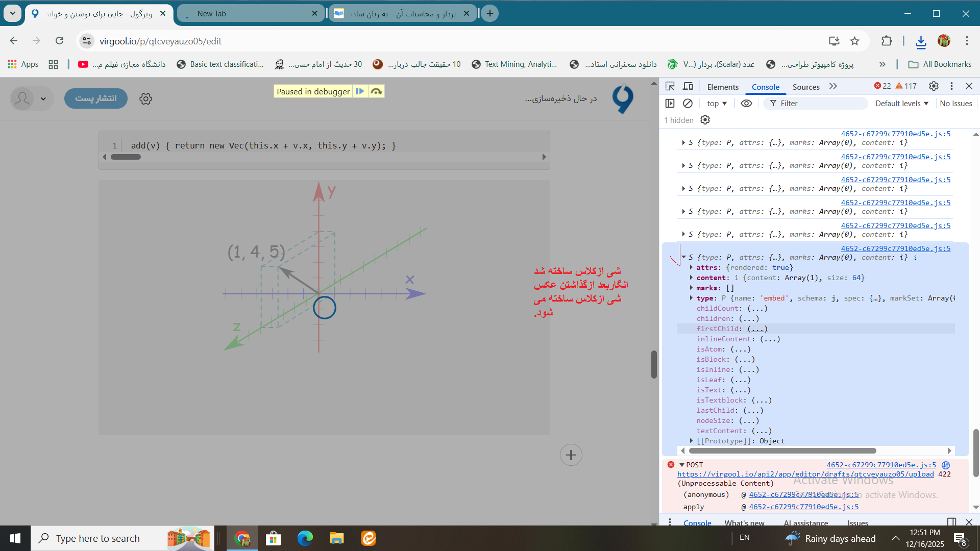Switch to the Sources tab
The image size is (980, 551).
[x=805, y=87]
